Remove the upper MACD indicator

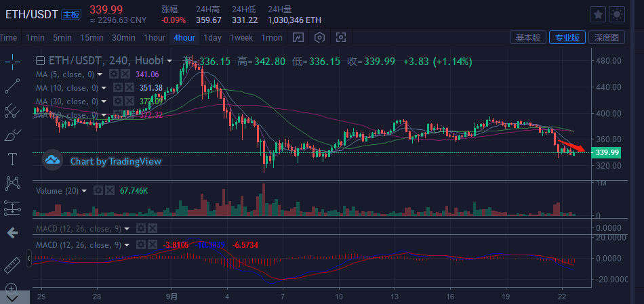(152, 229)
